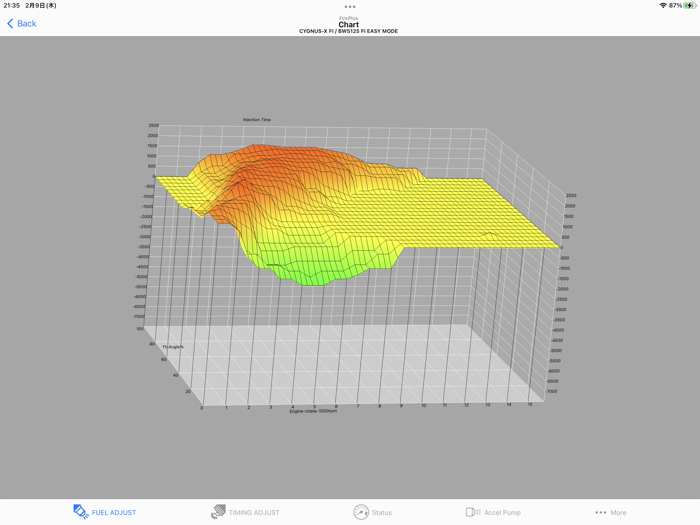Tap the Injection Time axis label
This screenshot has width=700, height=525.
coord(257,120)
